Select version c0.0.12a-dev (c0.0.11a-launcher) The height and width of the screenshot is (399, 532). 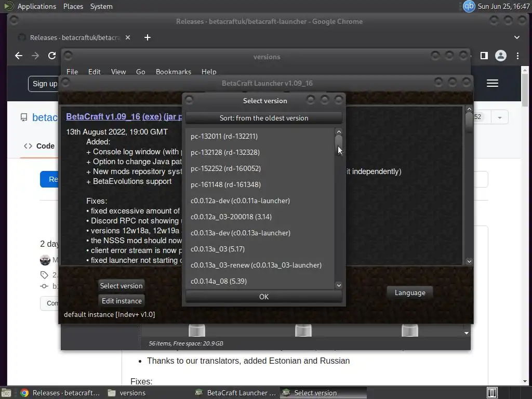[260, 201]
